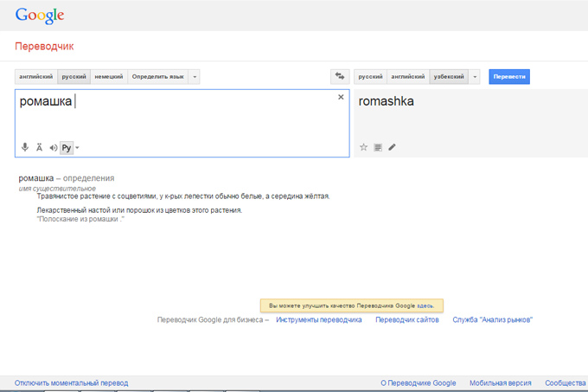Select немецкий as source language

point(109,76)
